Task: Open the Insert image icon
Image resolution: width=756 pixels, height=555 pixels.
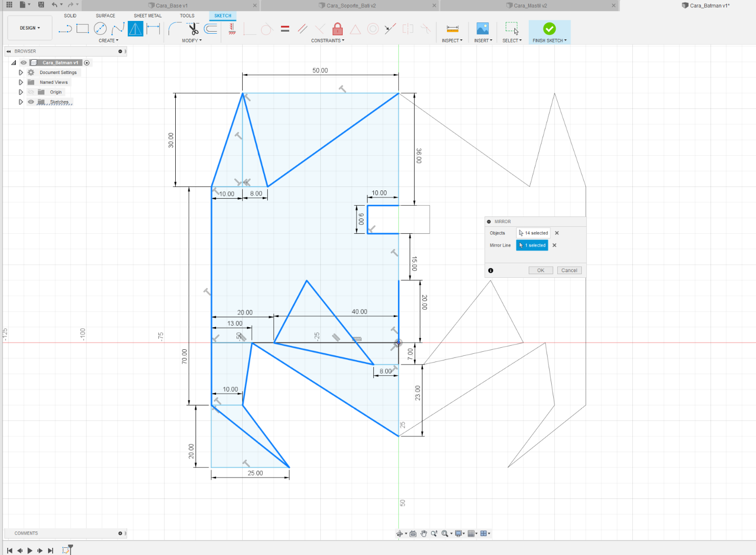Action: [x=482, y=29]
